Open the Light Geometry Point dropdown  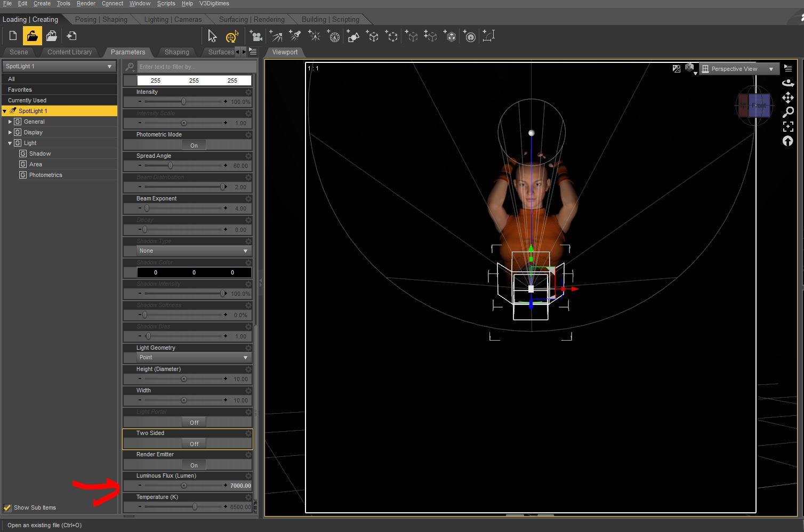(192, 357)
